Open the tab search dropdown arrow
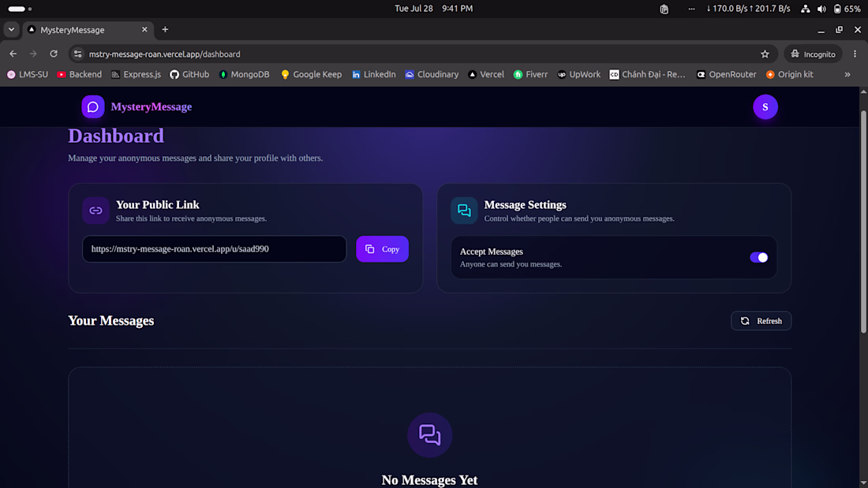Viewport: 868px width, 488px height. coord(11,29)
